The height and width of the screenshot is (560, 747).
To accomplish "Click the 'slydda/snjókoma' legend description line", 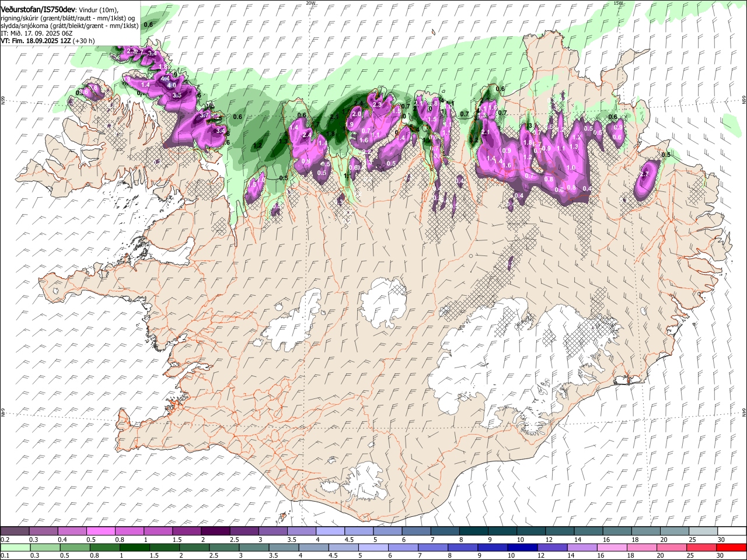I will (x=70, y=26).
